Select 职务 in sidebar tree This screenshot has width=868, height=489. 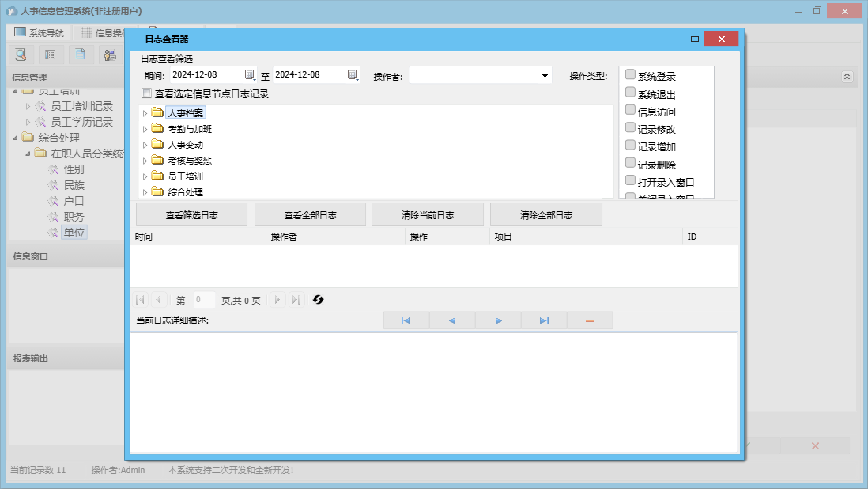coord(74,217)
